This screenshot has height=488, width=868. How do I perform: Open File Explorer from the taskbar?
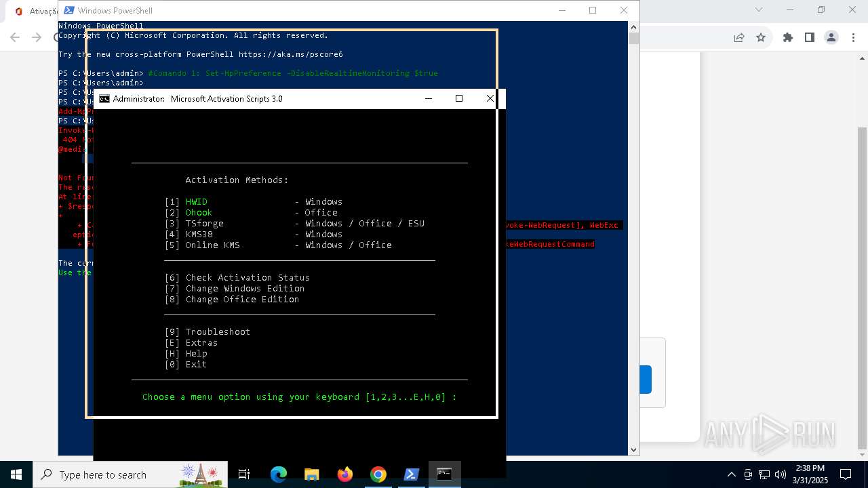click(x=311, y=474)
